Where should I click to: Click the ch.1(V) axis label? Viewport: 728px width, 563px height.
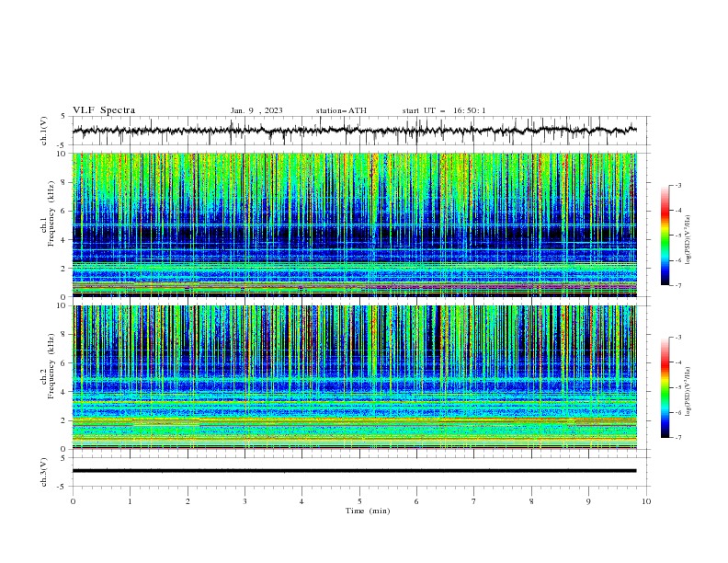point(44,131)
